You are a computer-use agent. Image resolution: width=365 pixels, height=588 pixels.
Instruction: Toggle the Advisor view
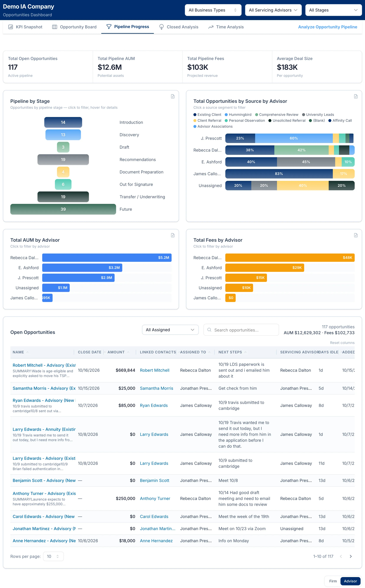coord(350,581)
